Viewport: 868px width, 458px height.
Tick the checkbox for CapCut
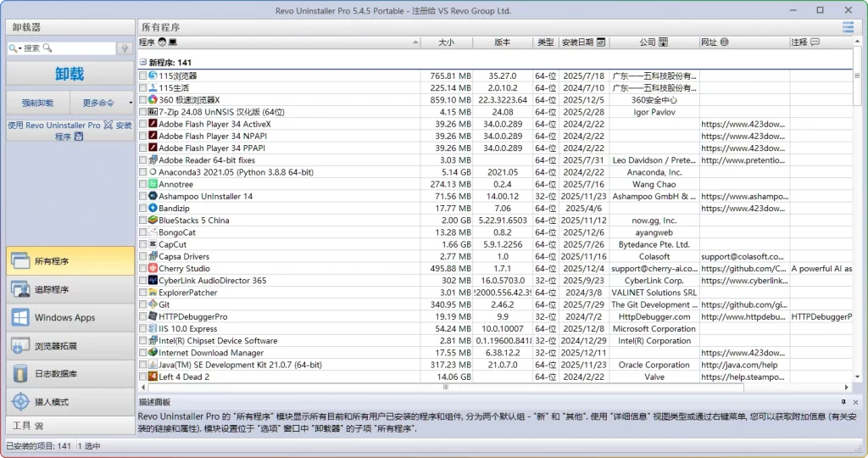point(142,244)
